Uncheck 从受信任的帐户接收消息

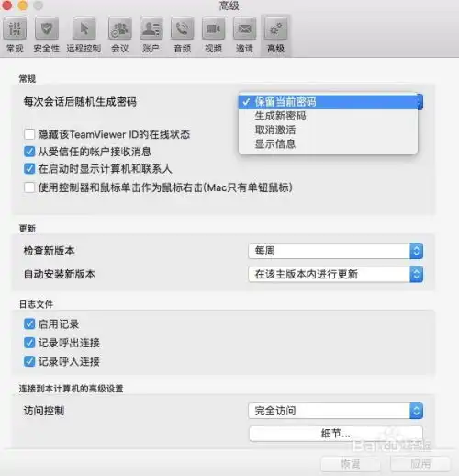tap(29, 152)
